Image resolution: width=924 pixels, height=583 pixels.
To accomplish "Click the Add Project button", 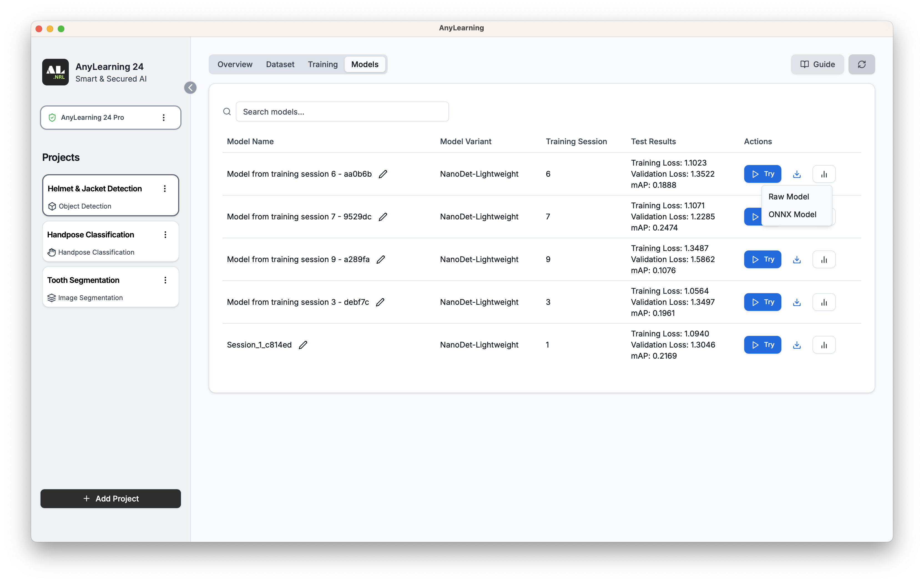I will coord(110,499).
